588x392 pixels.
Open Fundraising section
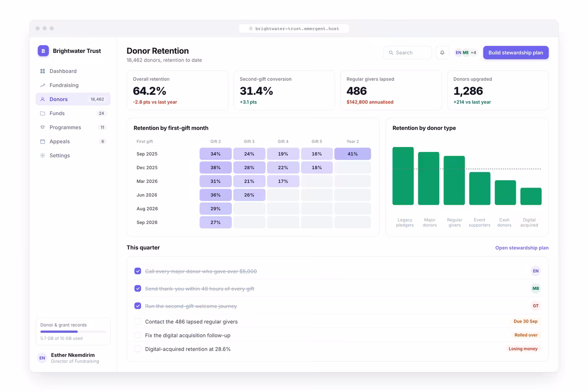(73, 85)
